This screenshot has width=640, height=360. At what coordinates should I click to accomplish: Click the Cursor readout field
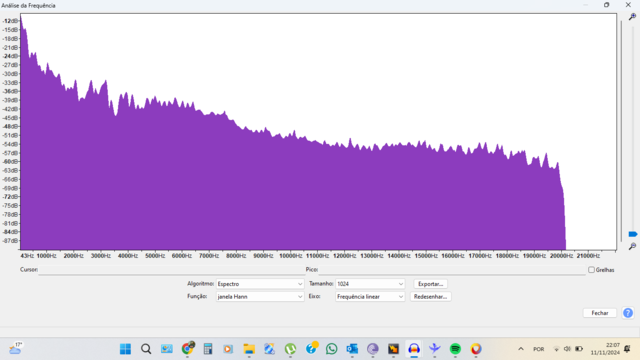171,270
